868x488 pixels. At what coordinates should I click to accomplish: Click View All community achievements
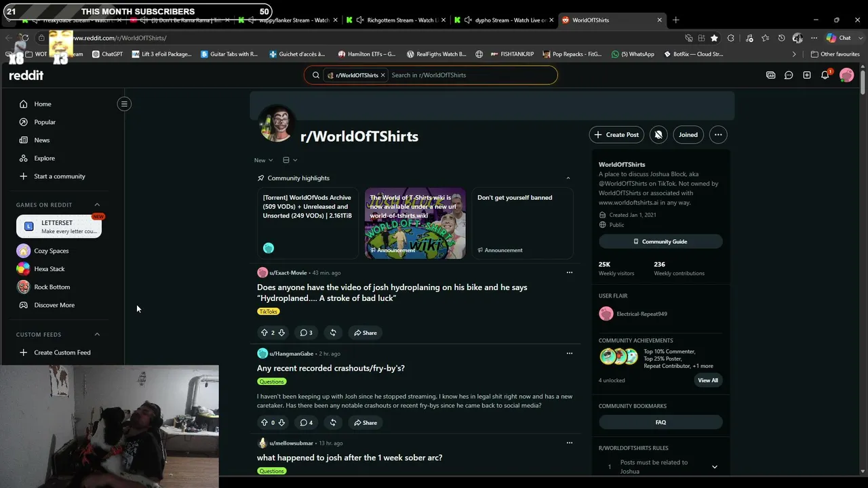[x=708, y=380]
